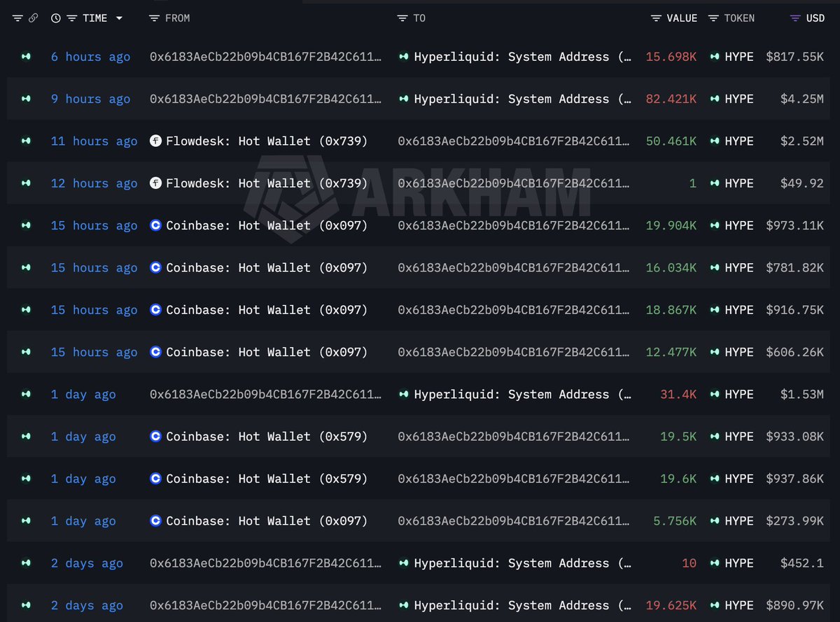This screenshot has width=840, height=622.
Task: Open '2 days ago' link in $452.1 row
Action: [x=87, y=563]
